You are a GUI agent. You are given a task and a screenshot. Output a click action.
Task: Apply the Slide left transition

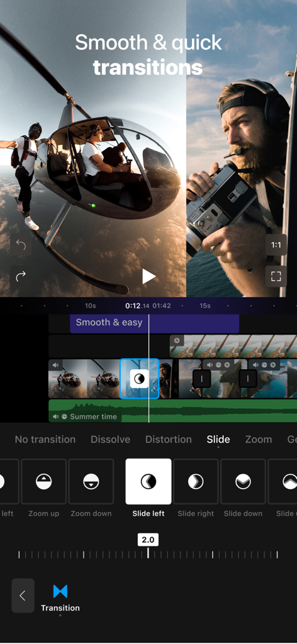click(x=148, y=481)
